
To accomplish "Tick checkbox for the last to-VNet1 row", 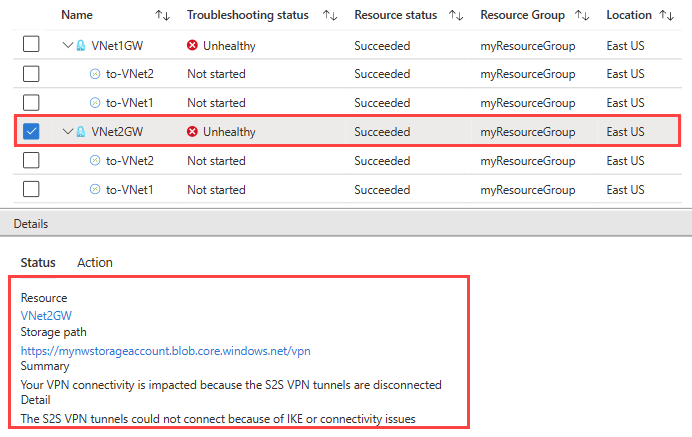I will [x=32, y=190].
